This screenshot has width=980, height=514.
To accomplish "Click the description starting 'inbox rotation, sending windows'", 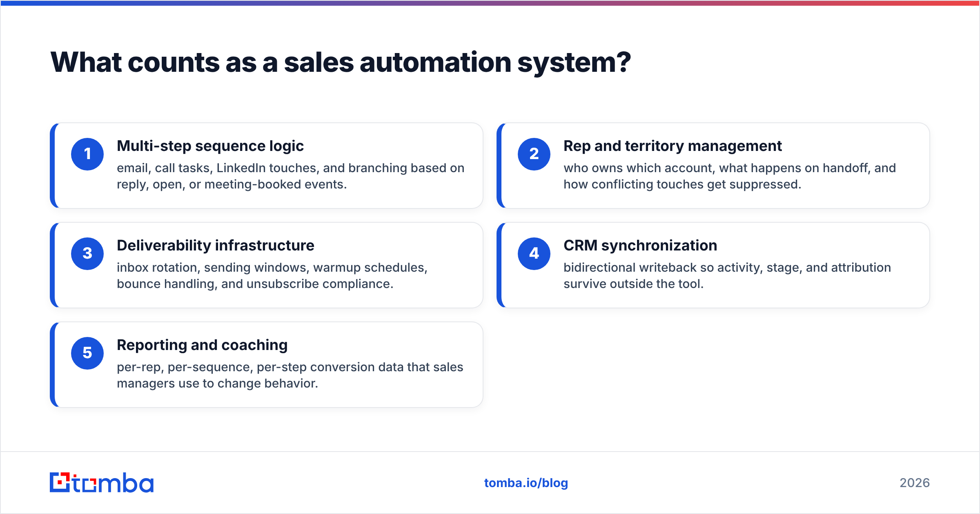I will pos(272,276).
